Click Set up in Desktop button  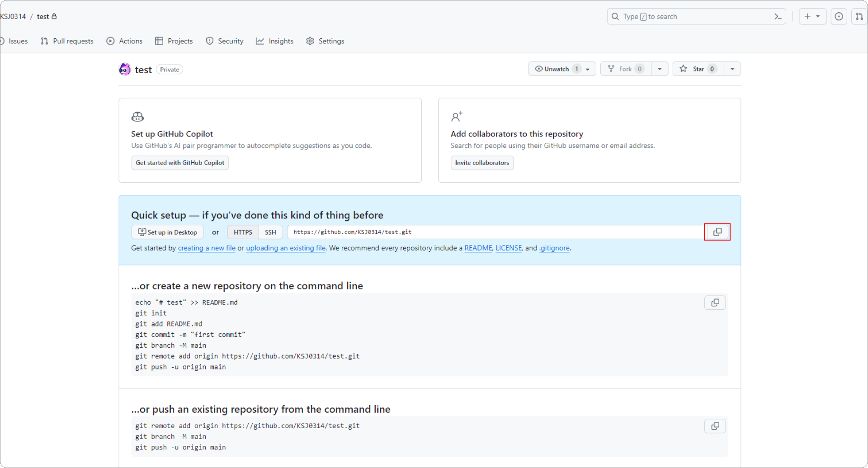[167, 232]
